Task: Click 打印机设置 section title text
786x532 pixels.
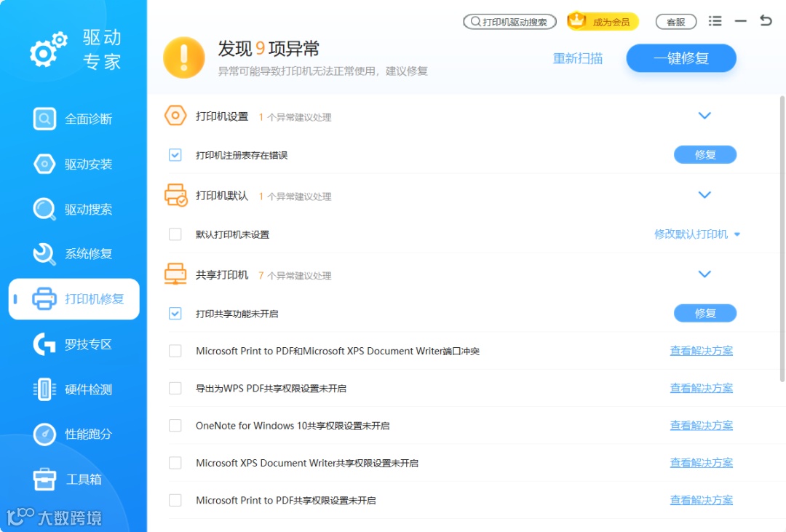Action: click(222, 116)
